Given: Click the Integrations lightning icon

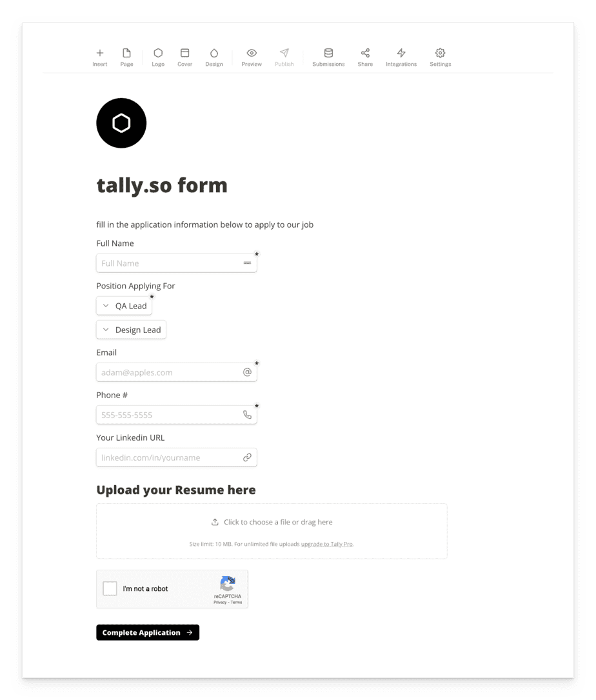Looking at the screenshot, I should click(x=401, y=54).
